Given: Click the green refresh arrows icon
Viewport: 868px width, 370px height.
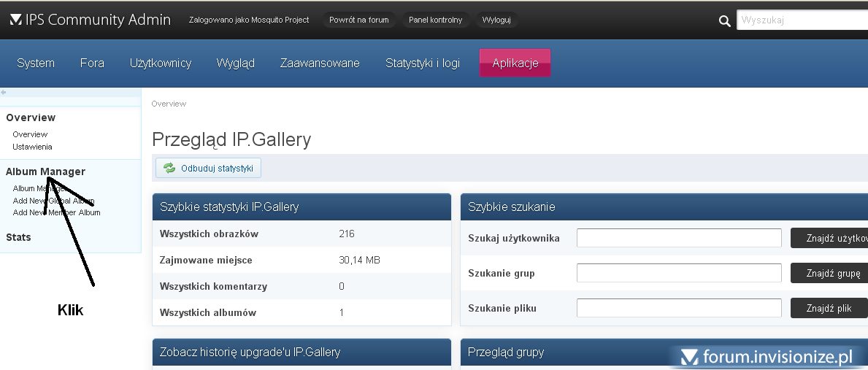Looking at the screenshot, I should (x=169, y=169).
